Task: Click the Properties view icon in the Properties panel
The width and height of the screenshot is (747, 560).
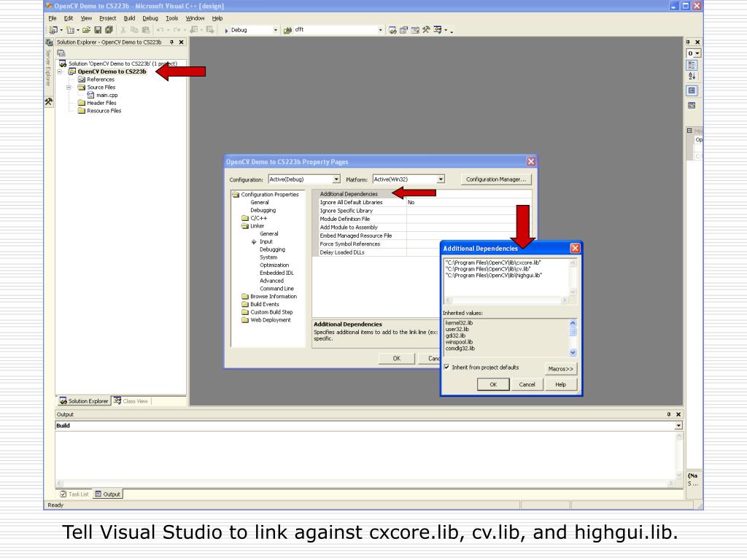Action: tap(692, 90)
